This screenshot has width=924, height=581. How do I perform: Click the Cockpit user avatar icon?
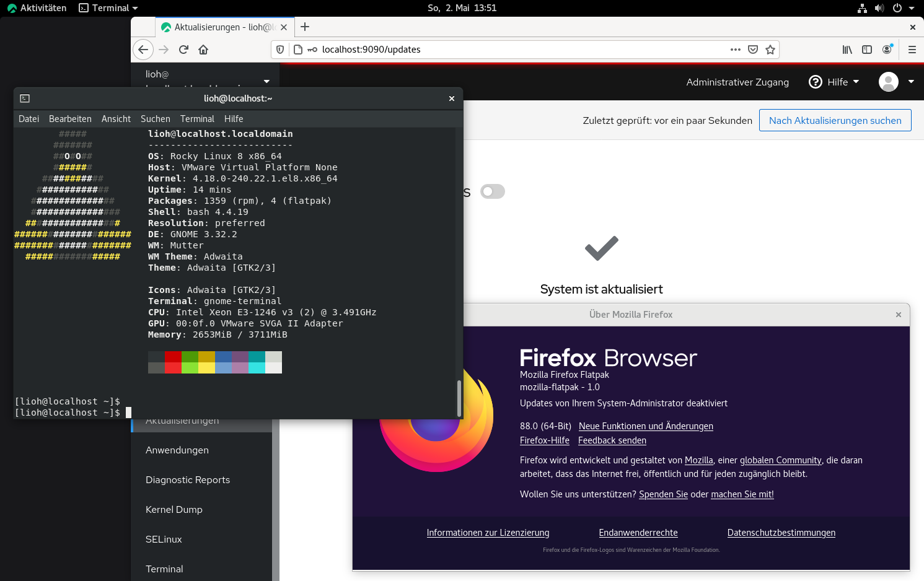(x=889, y=82)
